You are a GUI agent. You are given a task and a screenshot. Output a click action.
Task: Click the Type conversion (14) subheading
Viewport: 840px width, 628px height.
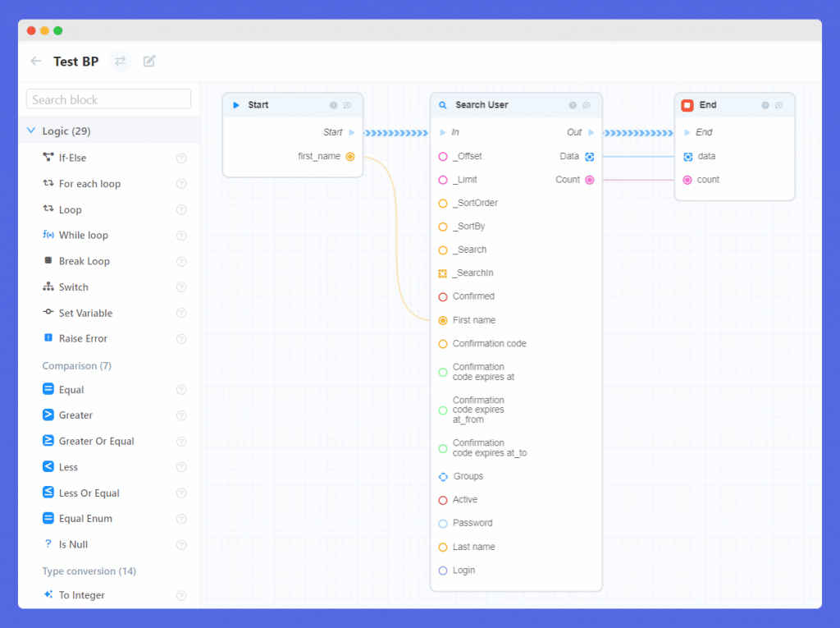[89, 571]
